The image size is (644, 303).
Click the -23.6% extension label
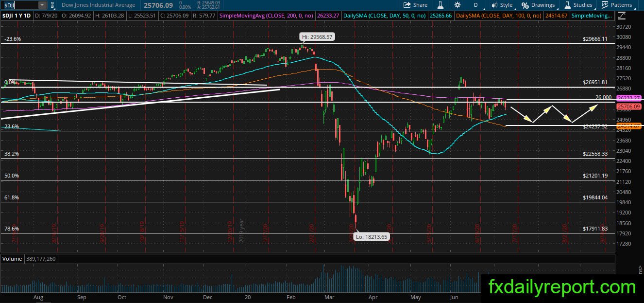pyautogui.click(x=12, y=39)
